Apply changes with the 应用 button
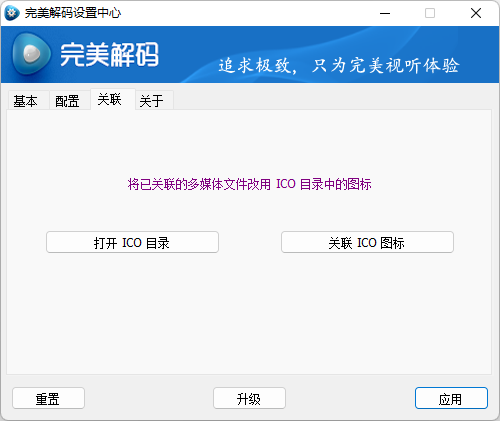Viewport: 500px width, 421px height. pos(451,398)
